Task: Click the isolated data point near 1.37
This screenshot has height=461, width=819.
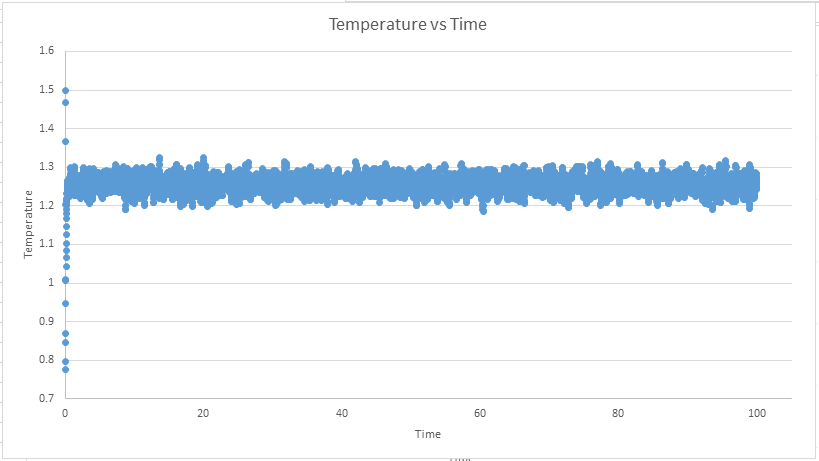Action: [66, 141]
